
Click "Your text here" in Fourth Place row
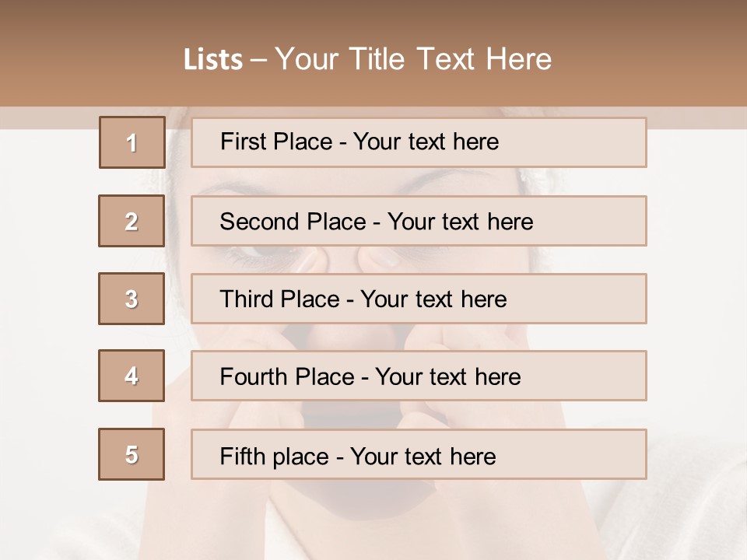coord(447,377)
